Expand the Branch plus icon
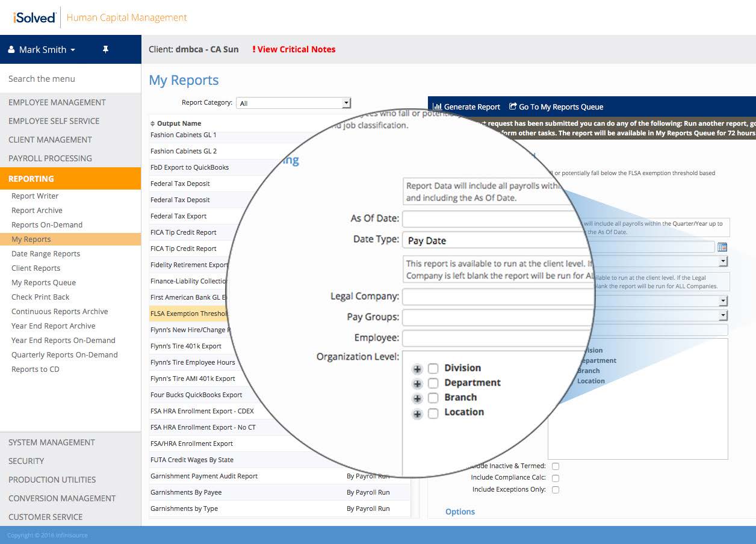This screenshot has height=544, width=756. click(417, 398)
